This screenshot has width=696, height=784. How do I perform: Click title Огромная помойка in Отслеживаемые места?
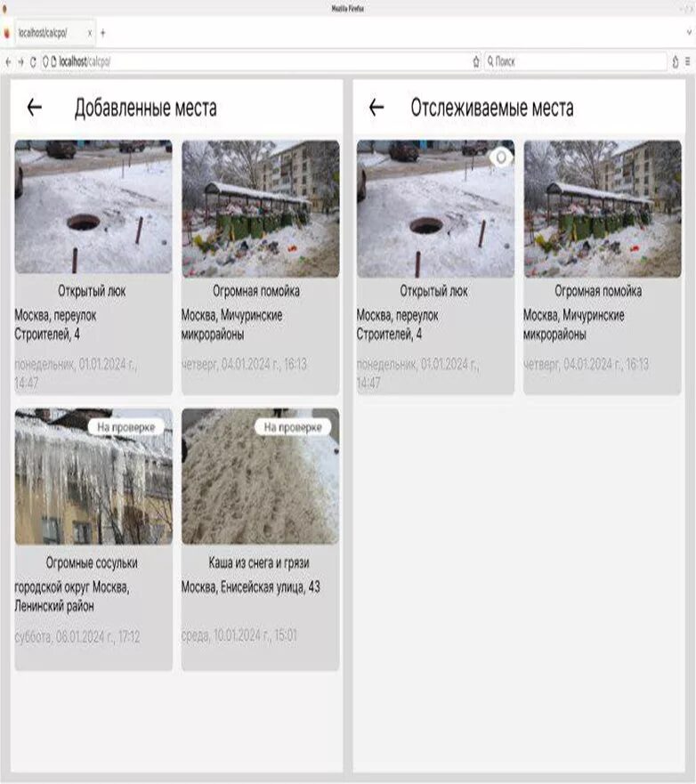[x=598, y=291]
